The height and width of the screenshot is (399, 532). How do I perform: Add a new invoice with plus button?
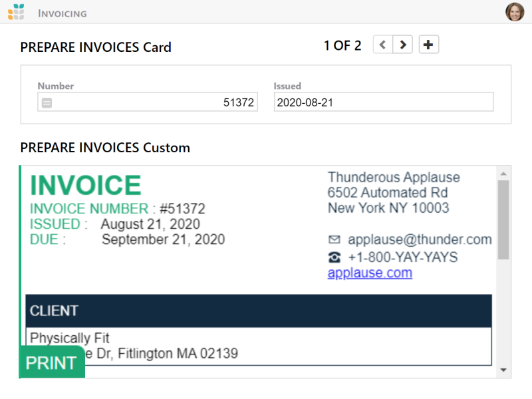point(429,45)
